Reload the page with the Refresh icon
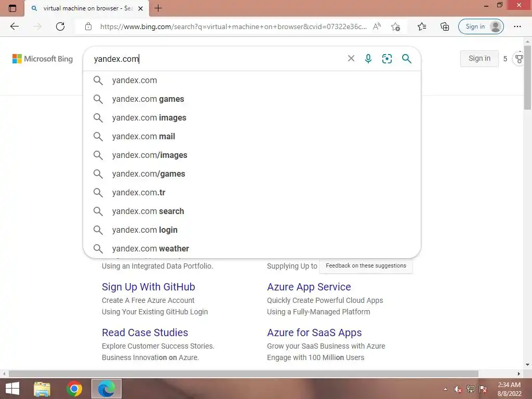 point(60,26)
